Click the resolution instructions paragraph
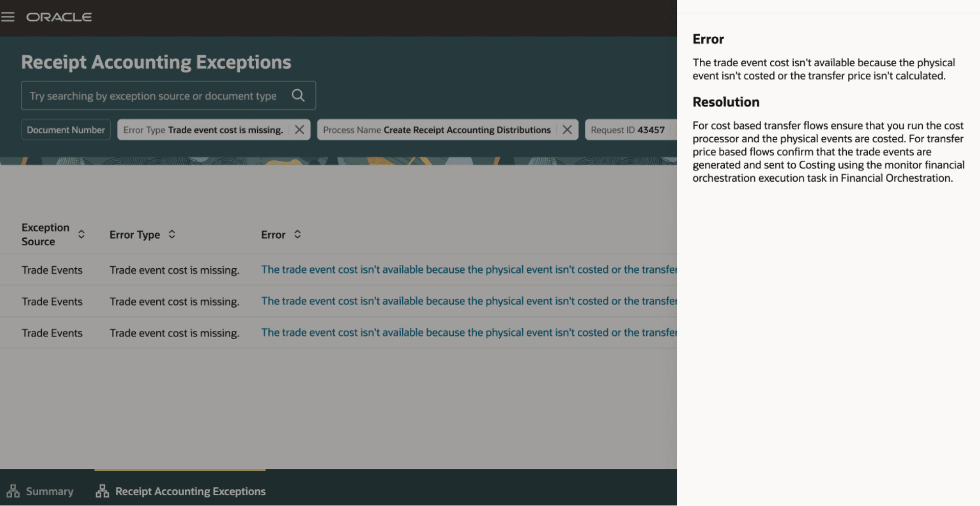Screen dimensions: 980x506 (x=828, y=151)
